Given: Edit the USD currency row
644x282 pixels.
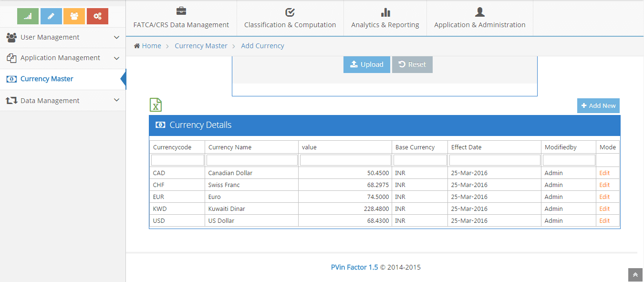Looking at the screenshot, I should pos(604,221).
